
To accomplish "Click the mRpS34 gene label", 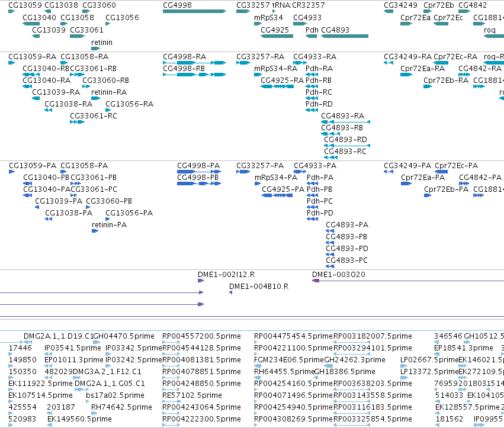I will click(x=268, y=17).
